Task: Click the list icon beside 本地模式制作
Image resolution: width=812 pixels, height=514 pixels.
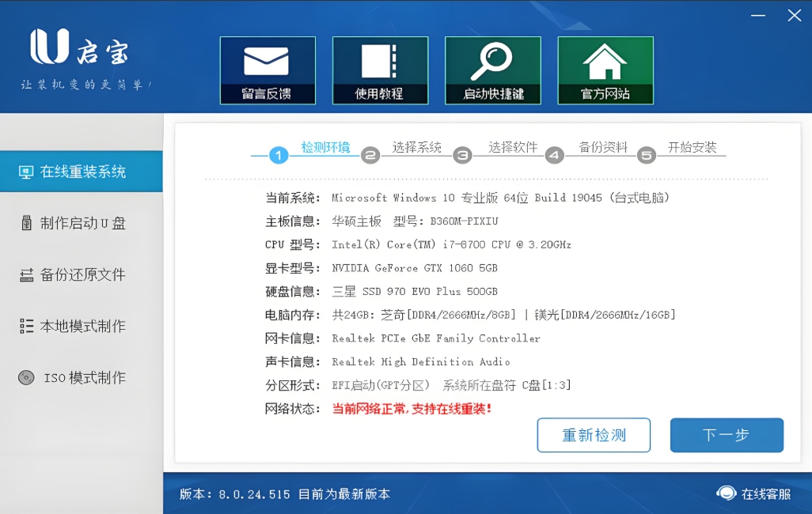Action: (26, 326)
